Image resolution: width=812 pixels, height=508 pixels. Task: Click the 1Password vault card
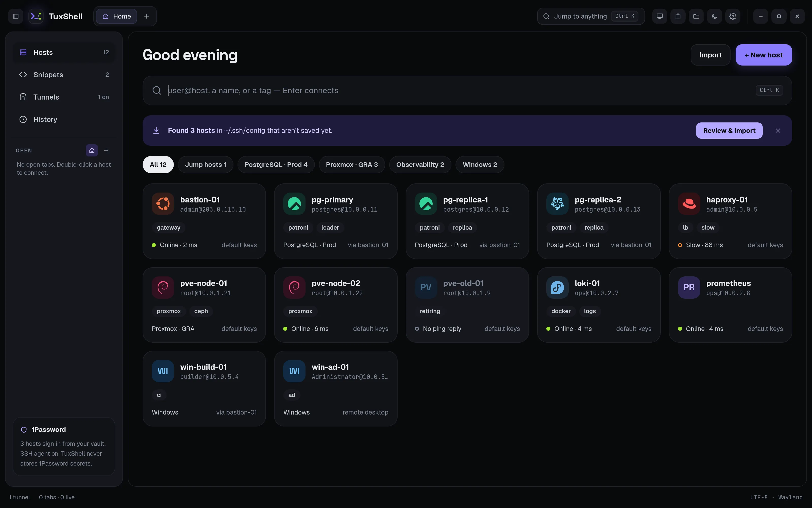64,446
